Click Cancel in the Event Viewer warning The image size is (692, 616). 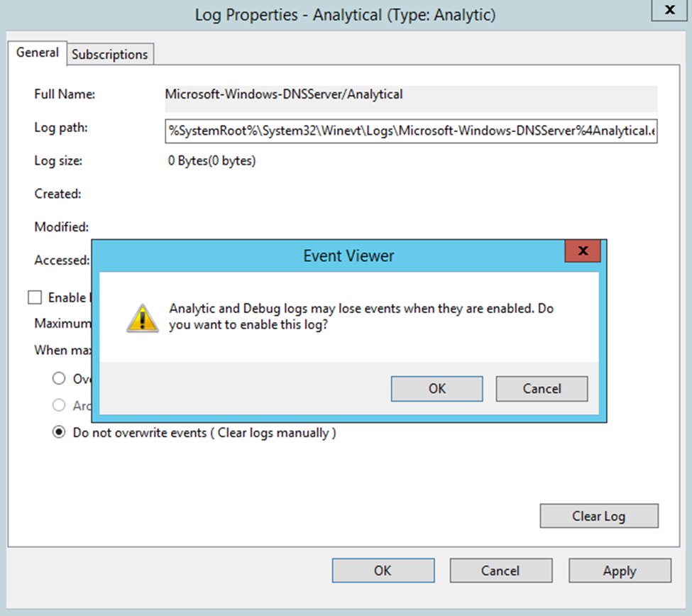pyautogui.click(x=542, y=388)
